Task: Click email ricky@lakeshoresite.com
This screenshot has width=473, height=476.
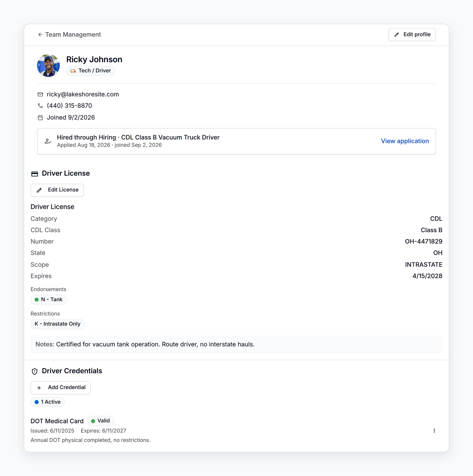Action: pos(83,94)
